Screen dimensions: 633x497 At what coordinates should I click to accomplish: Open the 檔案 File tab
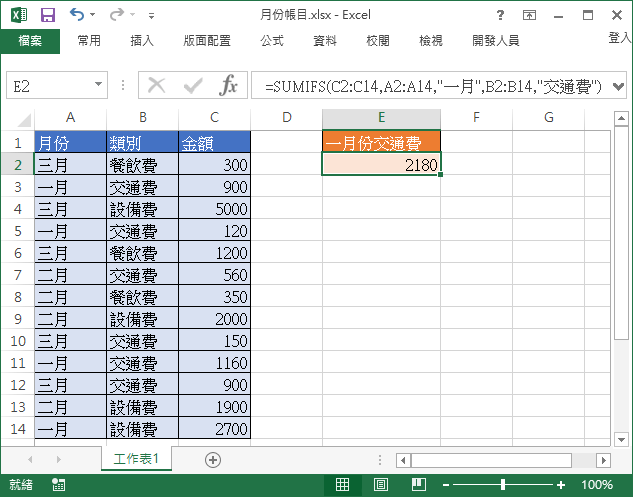(30, 41)
